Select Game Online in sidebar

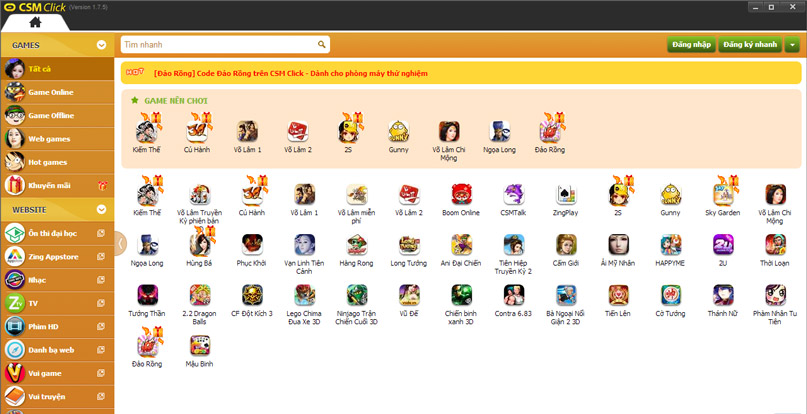pyautogui.click(x=50, y=92)
